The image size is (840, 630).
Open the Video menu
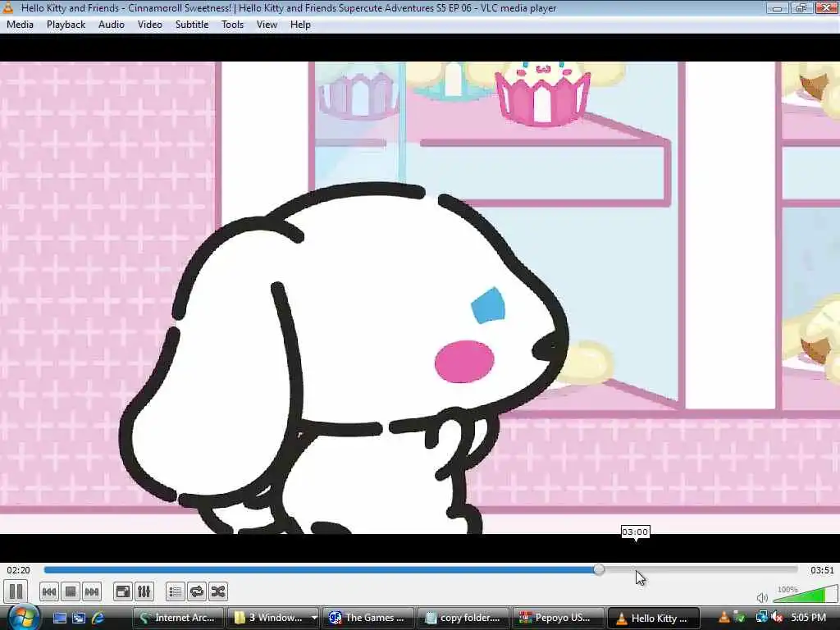[149, 25]
